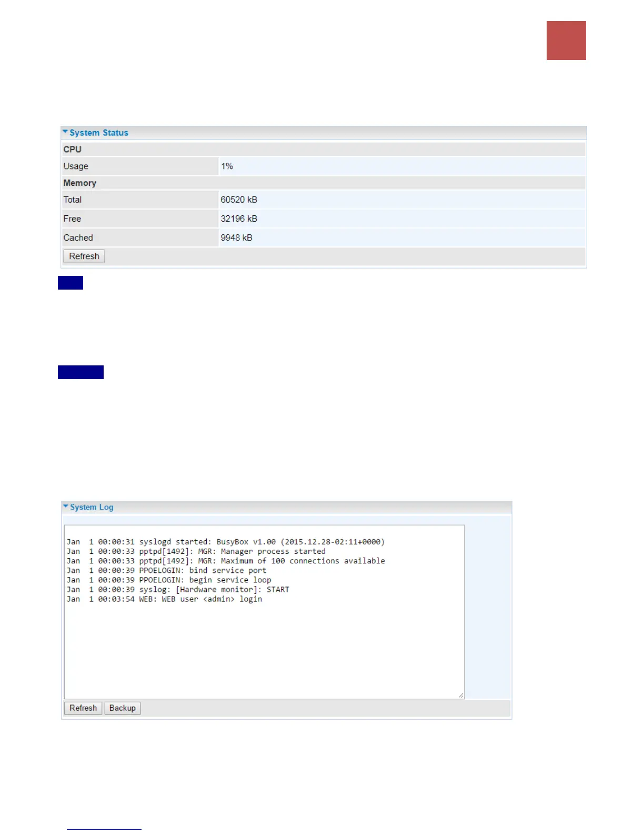Click the Manager process started log line

click(x=196, y=551)
